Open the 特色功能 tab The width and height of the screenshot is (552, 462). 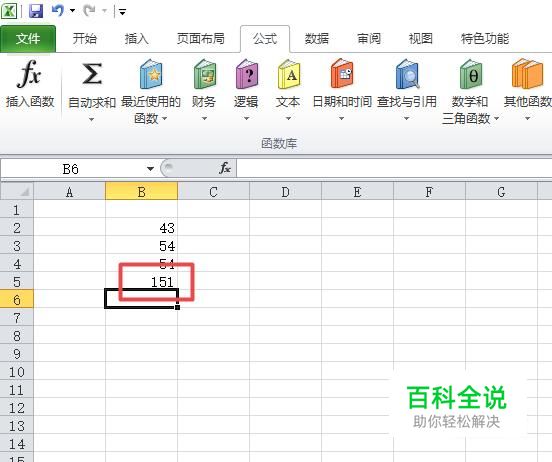tap(485, 39)
